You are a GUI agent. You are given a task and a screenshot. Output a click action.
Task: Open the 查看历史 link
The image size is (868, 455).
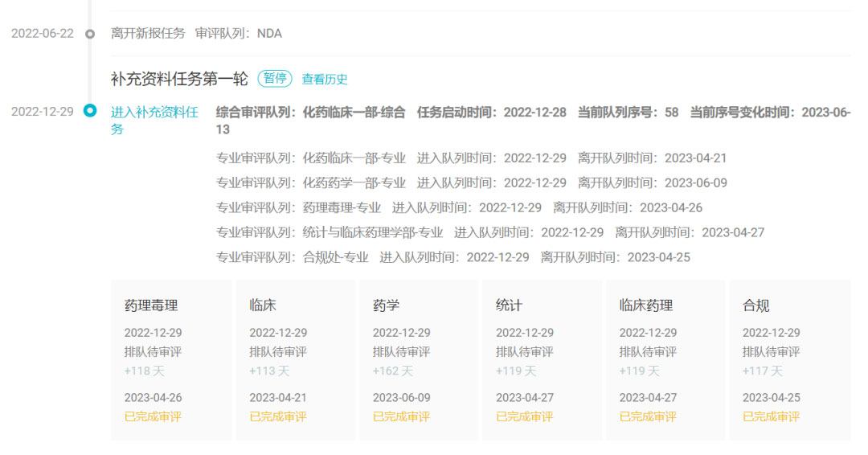(x=325, y=79)
